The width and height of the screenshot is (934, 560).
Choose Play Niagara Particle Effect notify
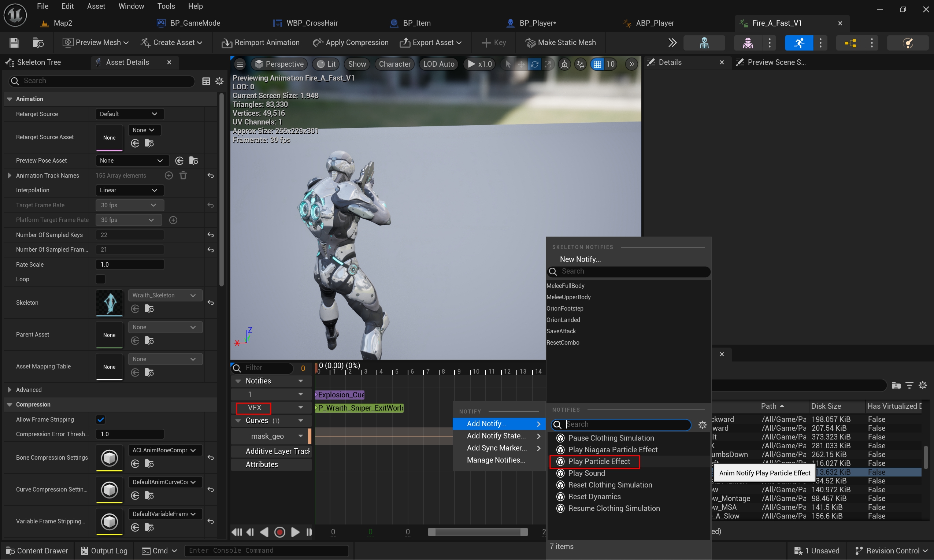click(x=613, y=450)
